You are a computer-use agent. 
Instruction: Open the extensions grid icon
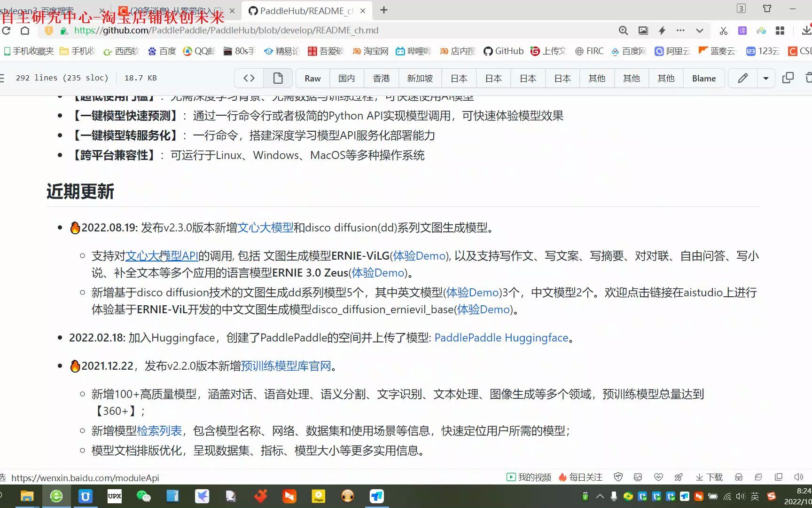[780, 31]
